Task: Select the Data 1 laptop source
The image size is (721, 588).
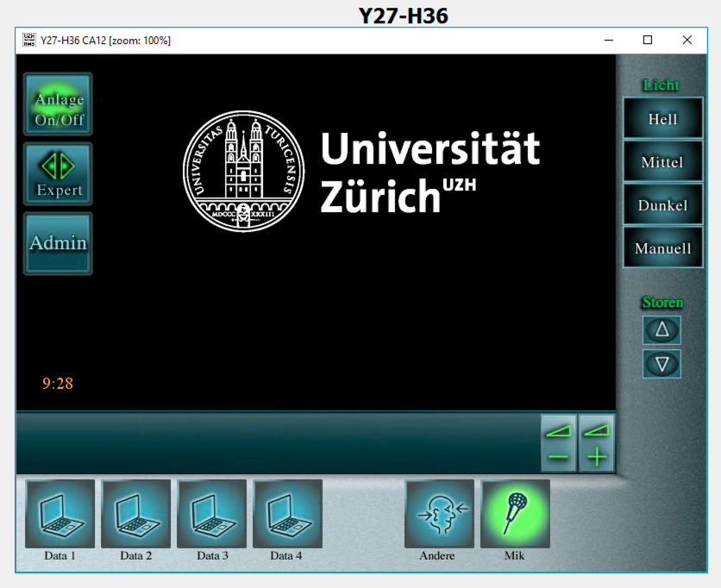Action: click(60, 514)
